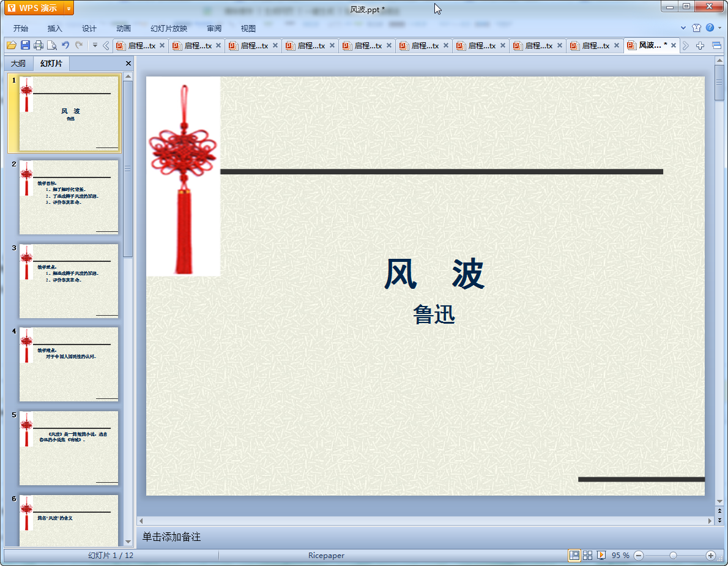728x566 pixels.
Task: Expand the WPS 演示 dropdown arrow
Action: [x=69, y=8]
